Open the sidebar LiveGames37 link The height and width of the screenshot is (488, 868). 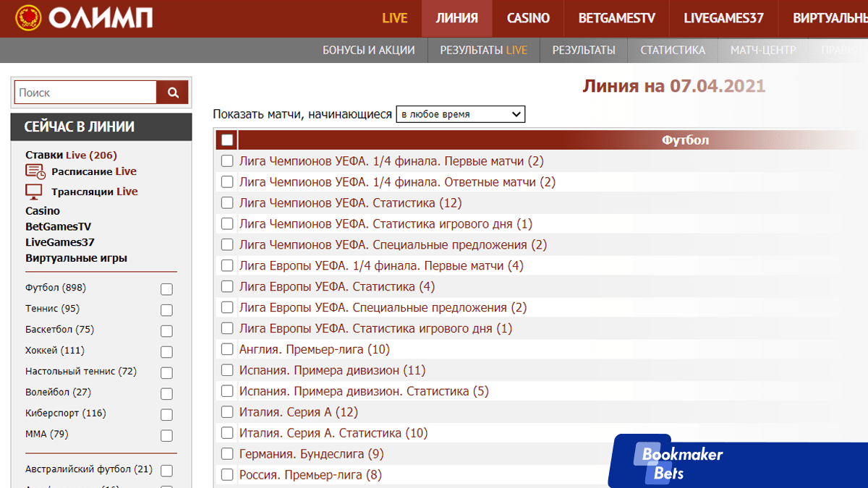(60, 243)
